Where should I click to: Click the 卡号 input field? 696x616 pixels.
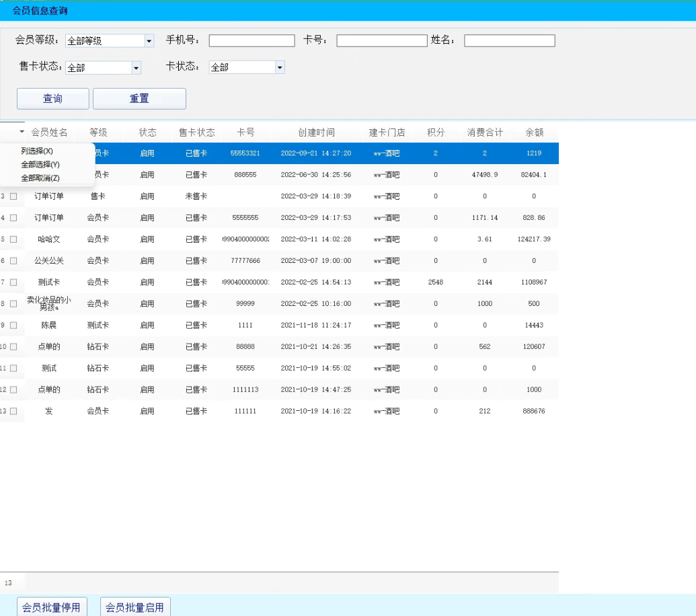click(382, 41)
